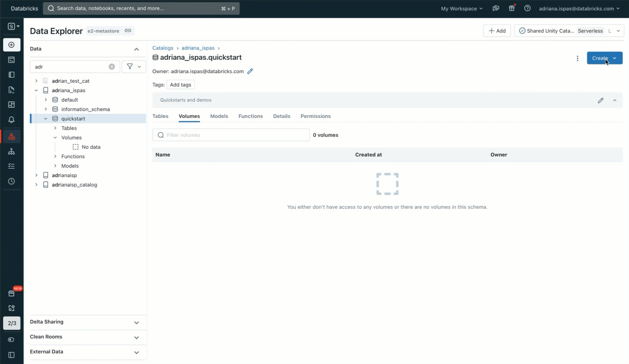Open the checklist sidebar icon

tap(12, 166)
